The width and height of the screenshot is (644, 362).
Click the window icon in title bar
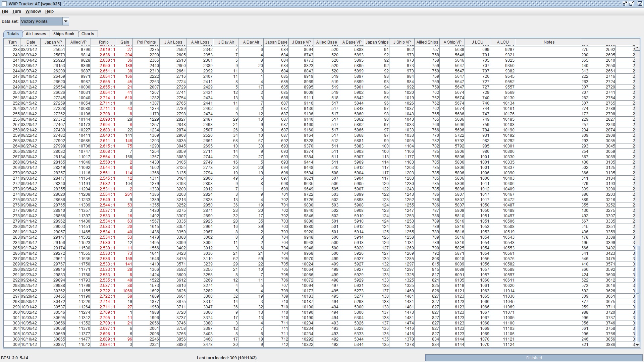(4, 4)
